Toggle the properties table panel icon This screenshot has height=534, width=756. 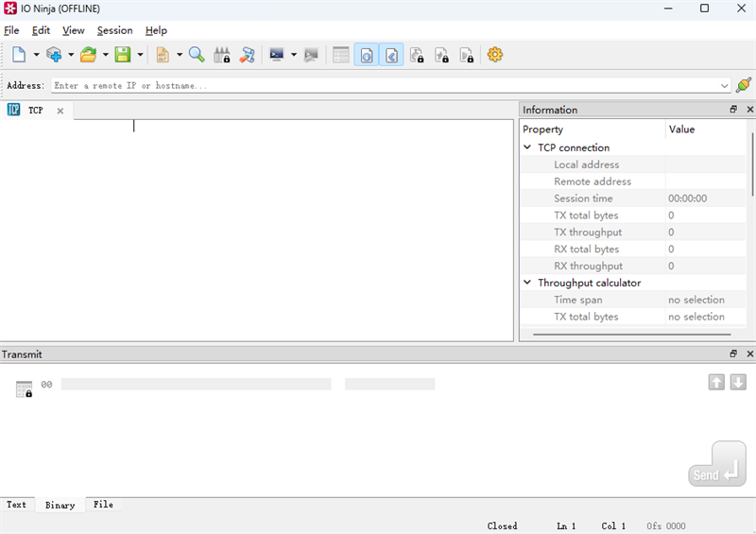click(x=341, y=55)
